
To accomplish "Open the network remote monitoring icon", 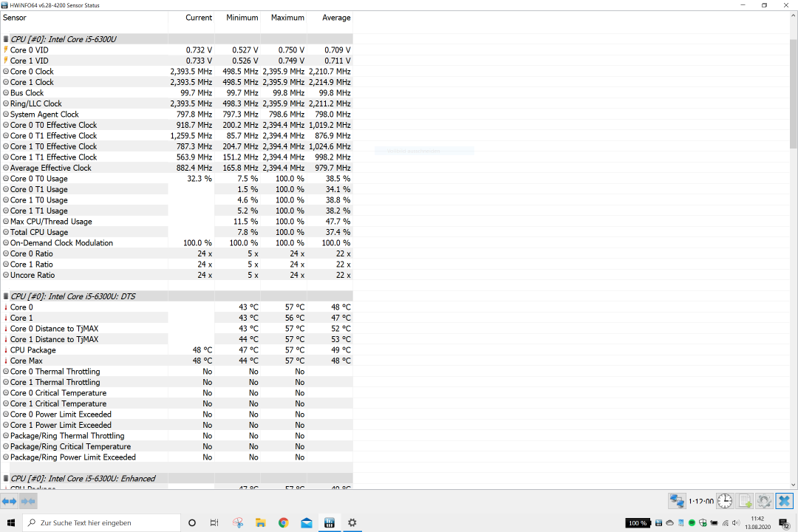I will (677, 501).
